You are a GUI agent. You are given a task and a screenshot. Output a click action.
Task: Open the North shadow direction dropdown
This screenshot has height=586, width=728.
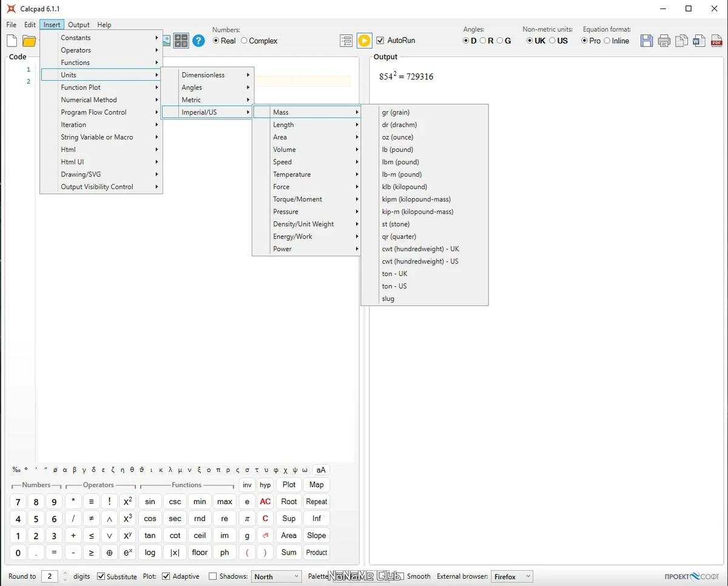(x=277, y=576)
